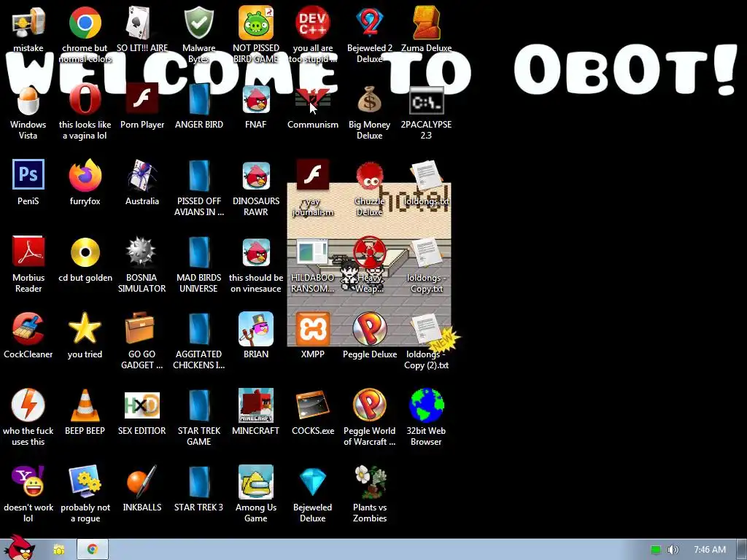Open the MINECRAFT icon

click(256, 405)
